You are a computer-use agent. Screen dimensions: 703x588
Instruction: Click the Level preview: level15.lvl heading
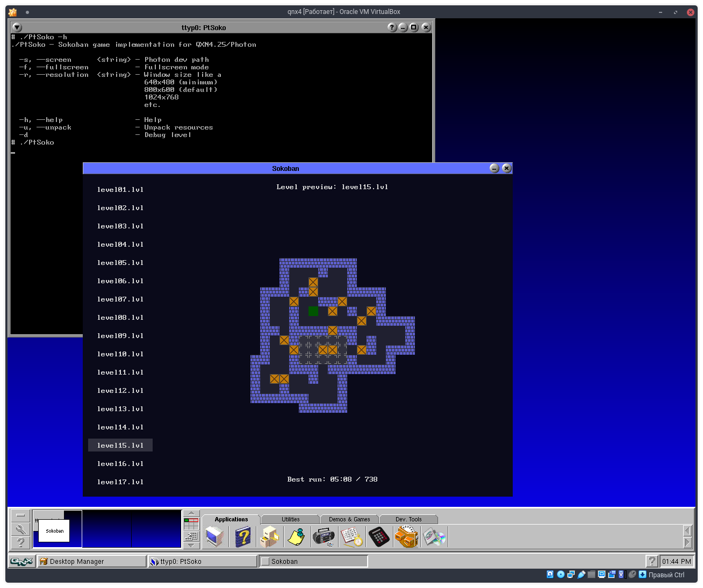click(332, 187)
